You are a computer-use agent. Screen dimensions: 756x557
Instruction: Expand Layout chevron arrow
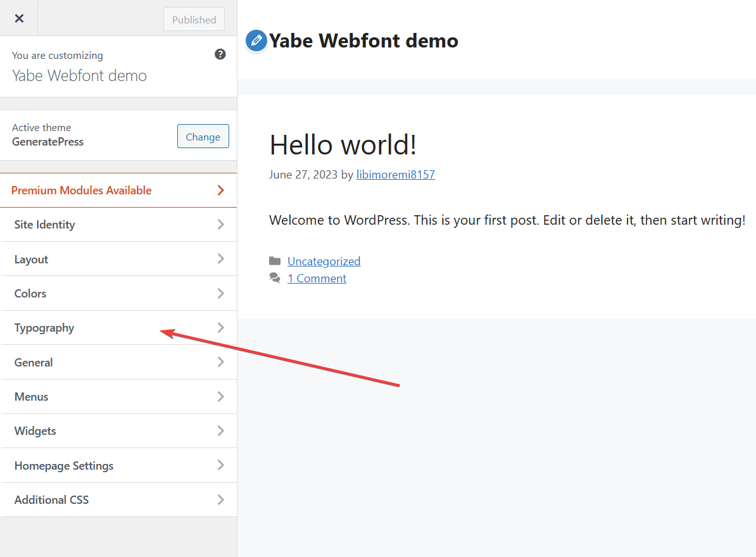point(221,259)
